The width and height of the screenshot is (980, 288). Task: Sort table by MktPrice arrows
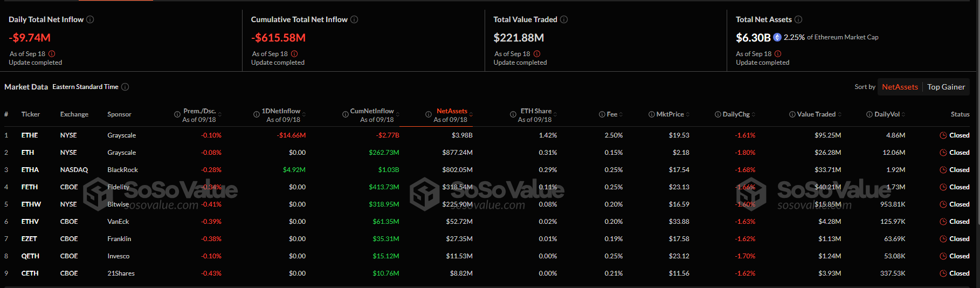[688, 114]
